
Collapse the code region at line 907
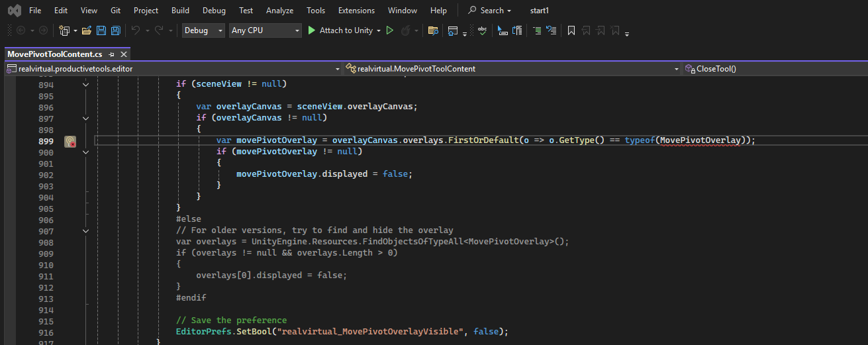pos(85,231)
